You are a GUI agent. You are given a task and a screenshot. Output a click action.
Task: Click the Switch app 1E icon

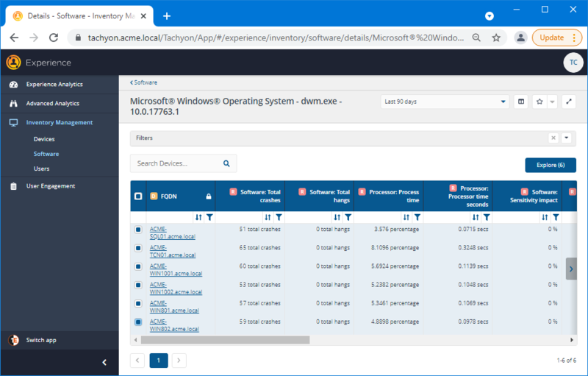13,341
